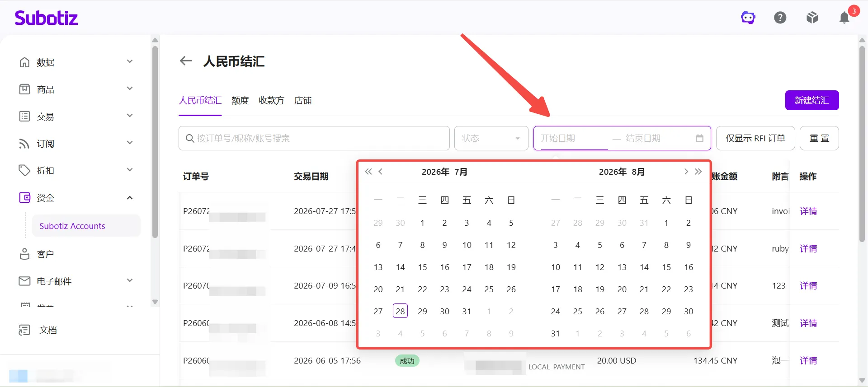
Task: Open Subotiz Accounts in the sidebar
Action: [x=86, y=226]
